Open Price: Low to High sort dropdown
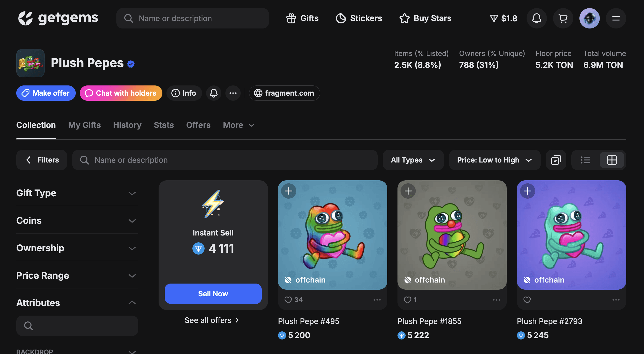644x354 pixels. click(x=494, y=160)
